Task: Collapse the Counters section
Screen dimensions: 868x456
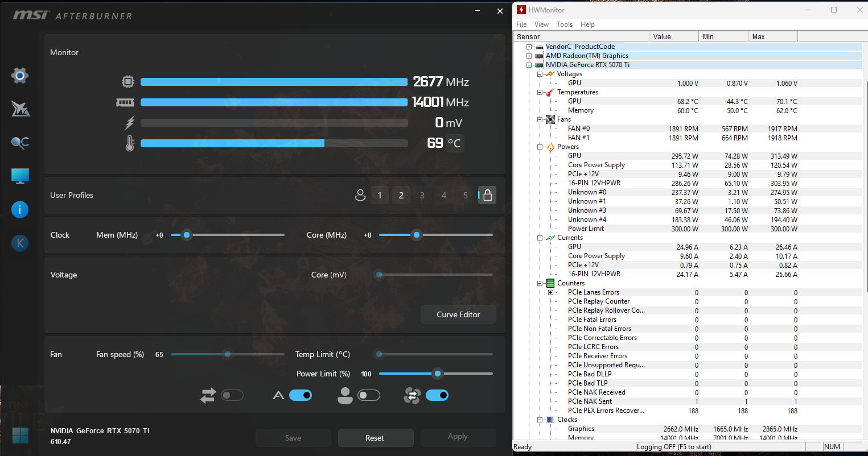Action: [540, 283]
